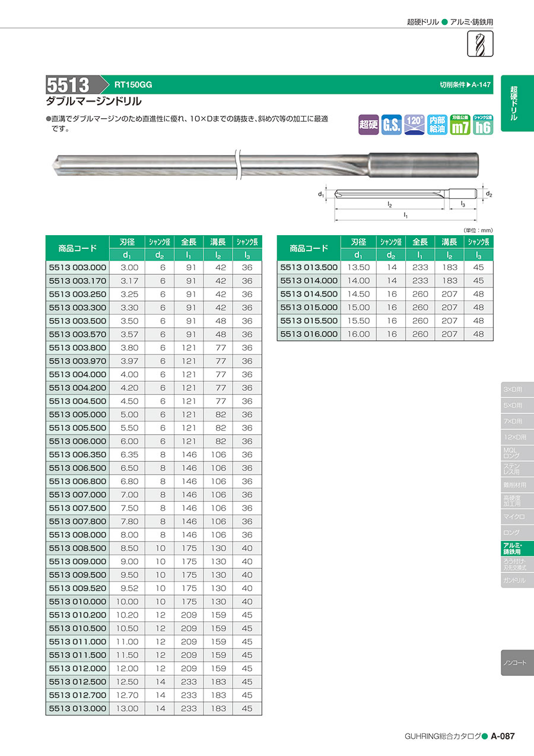Go to the ガンドリル side tab
This screenshot has height=756, width=534.
515,580
